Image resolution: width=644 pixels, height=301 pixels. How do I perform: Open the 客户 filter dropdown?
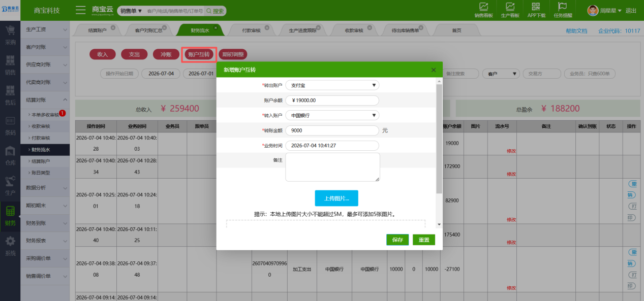[501, 74]
